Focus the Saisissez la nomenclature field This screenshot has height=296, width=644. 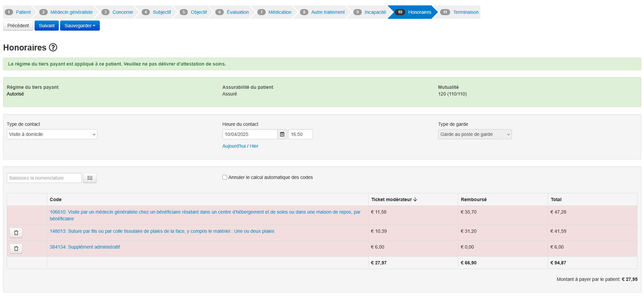coord(44,178)
